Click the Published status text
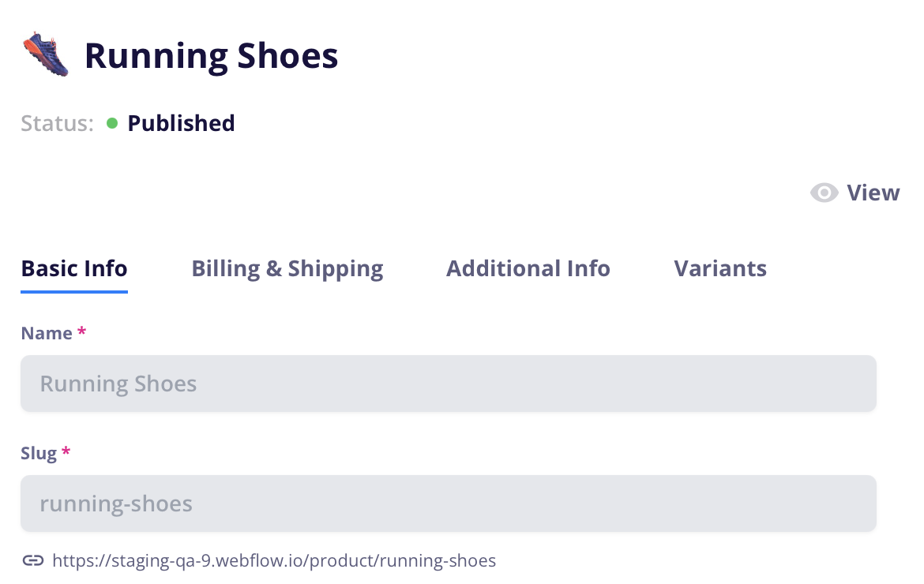924x584 pixels. [181, 123]
